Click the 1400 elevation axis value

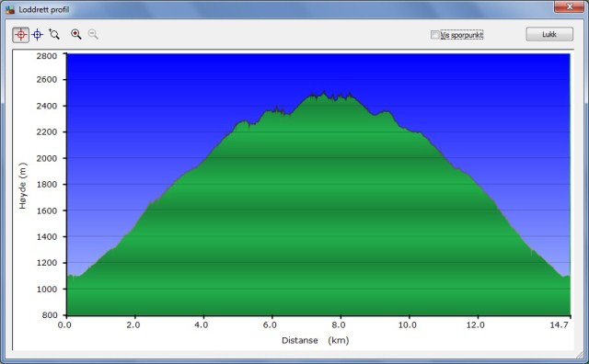pos(47,237)
